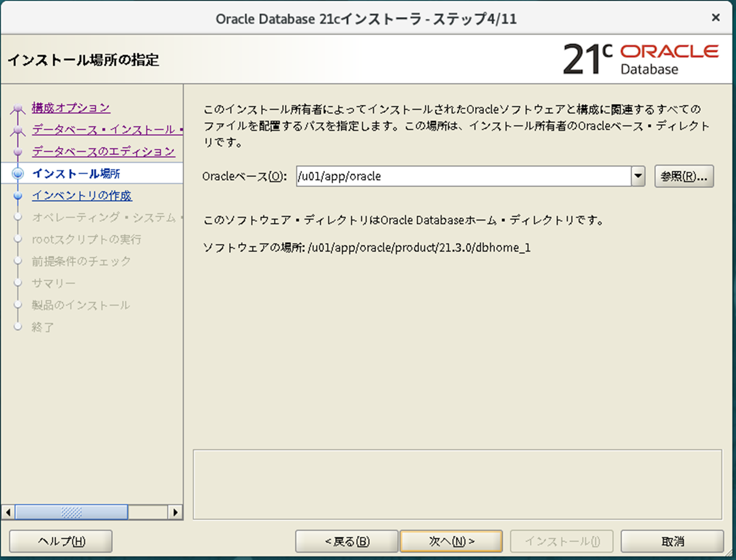Click the step bullet icon beside インストール場所
736x560 pixels.
point(18,173)
